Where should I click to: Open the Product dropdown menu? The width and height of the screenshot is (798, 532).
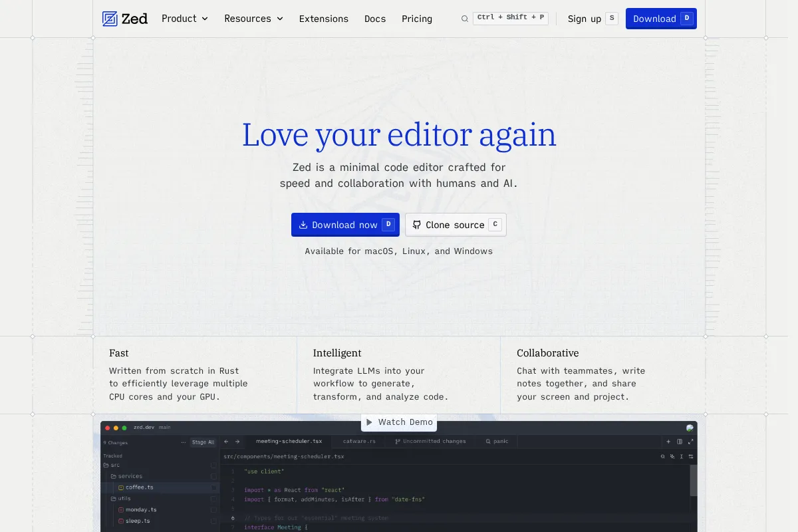tap(185, 19)
